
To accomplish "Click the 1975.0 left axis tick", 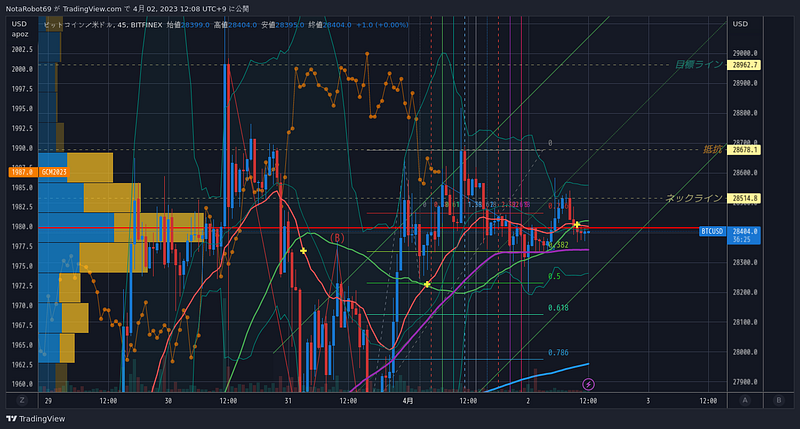I will click(22, 266).
